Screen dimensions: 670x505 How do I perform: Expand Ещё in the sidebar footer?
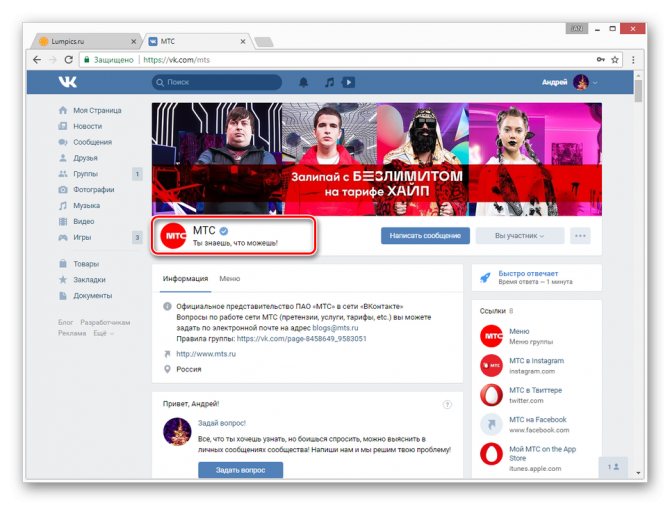[x=103, y=333]
